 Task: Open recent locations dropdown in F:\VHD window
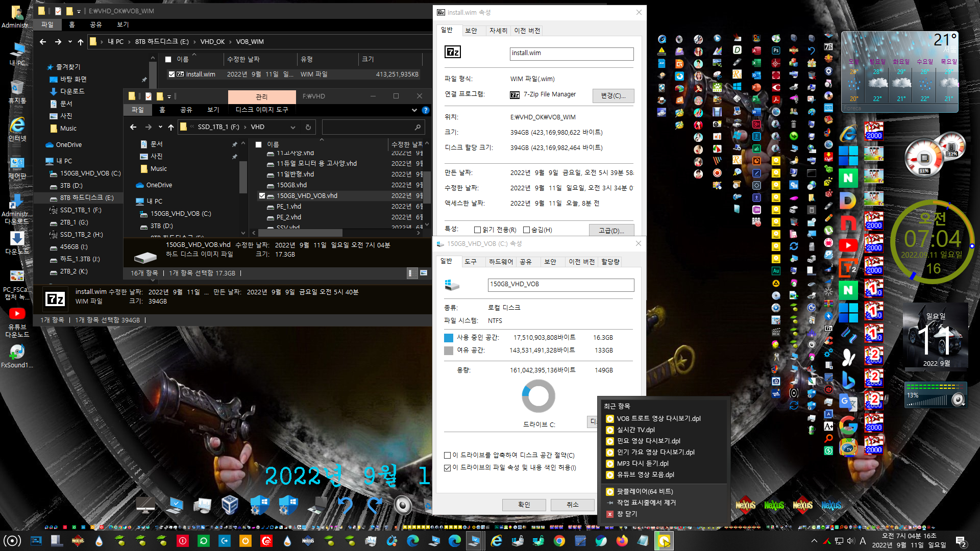click(160, 127)
